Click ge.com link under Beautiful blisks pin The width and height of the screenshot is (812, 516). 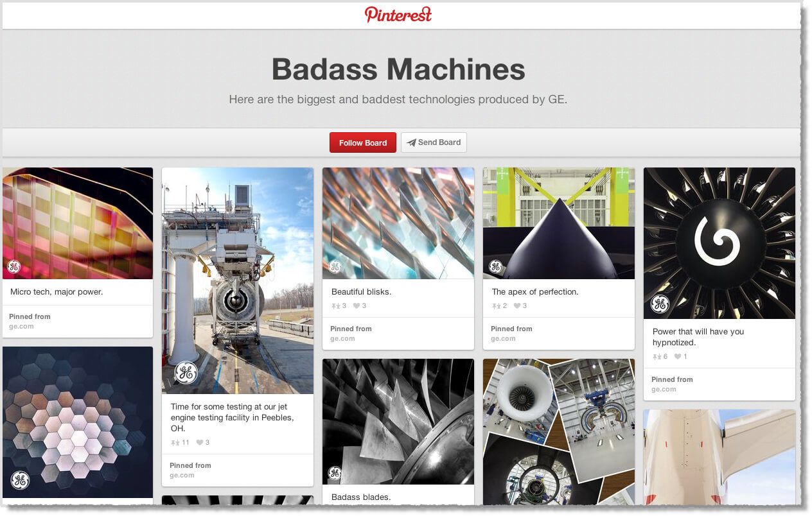[342, 339]
